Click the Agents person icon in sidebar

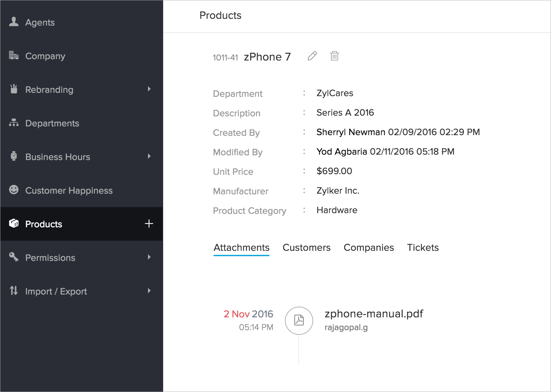[14, 22]
